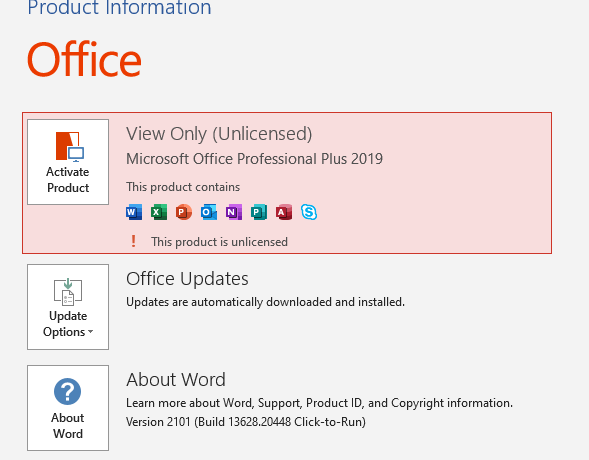589x460 pixels.
Task: Click the Activate Product button
Action: pos(68,162)
